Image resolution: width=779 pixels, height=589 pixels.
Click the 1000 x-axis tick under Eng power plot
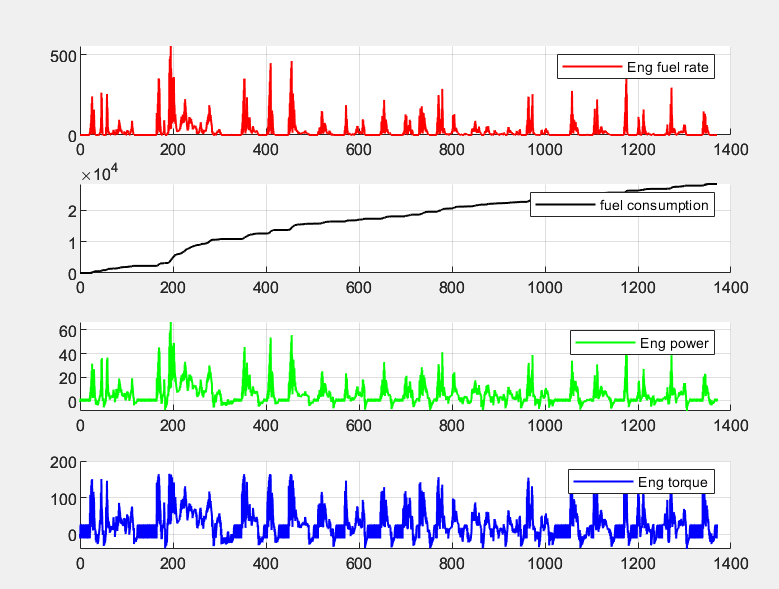(545, 426)
